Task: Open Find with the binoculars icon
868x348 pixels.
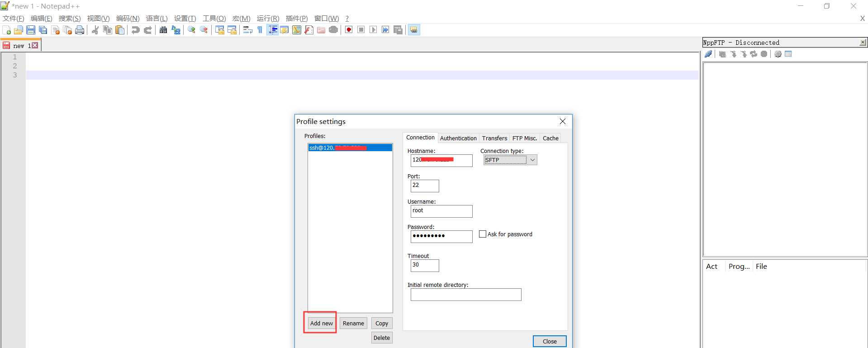Action: pyautogui.click(x=163, y=30)
